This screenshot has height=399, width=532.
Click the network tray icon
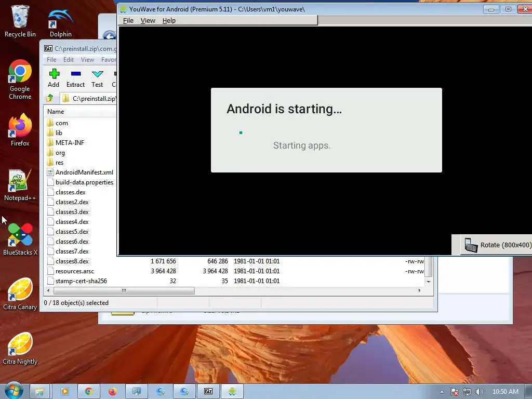click(467, 392)
